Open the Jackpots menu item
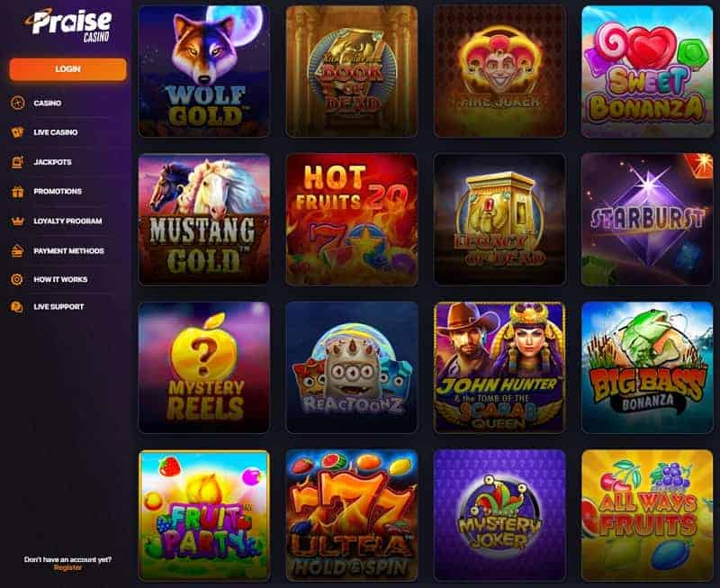The height and width of the screenshot is (588, 720). (x=52, y=162)
